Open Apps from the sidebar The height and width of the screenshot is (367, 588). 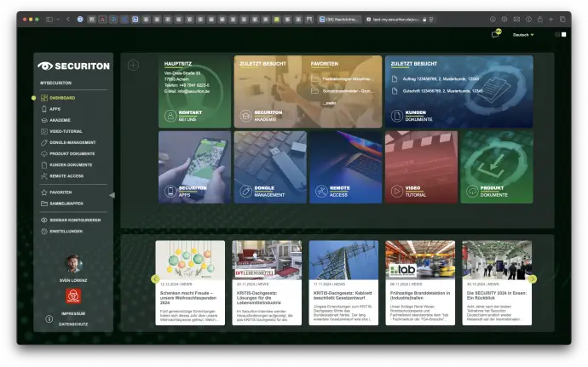55,109
